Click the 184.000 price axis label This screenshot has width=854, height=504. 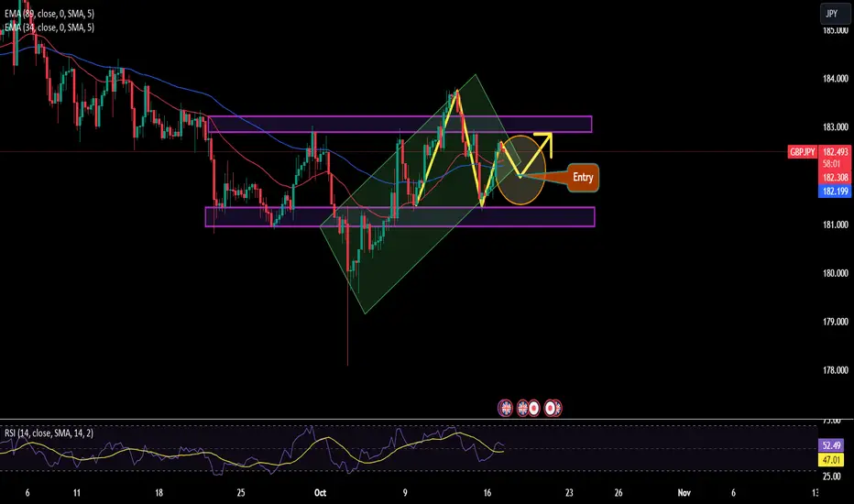click(836, 79)
